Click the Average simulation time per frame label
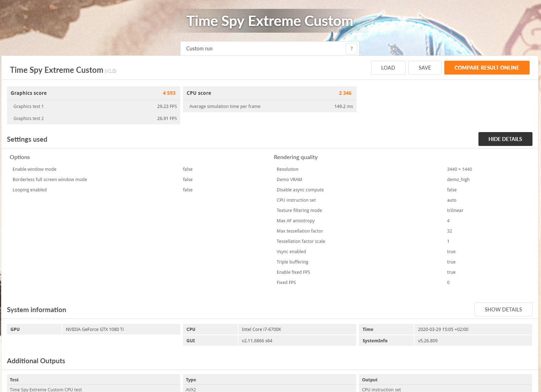 coord(225,107)
